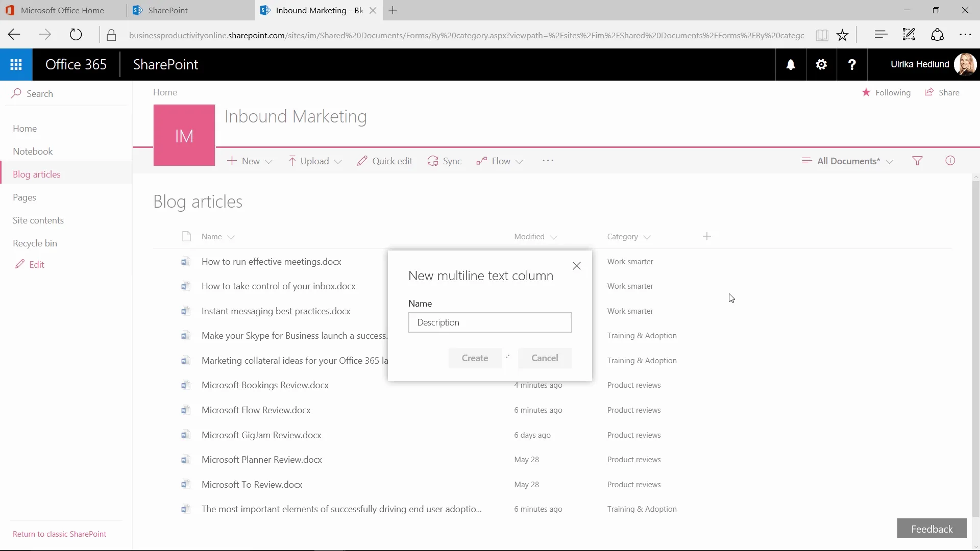This screenshot has width=980, height=551.
Task: Click the Sync toolbar button
Action: point(445,161)
